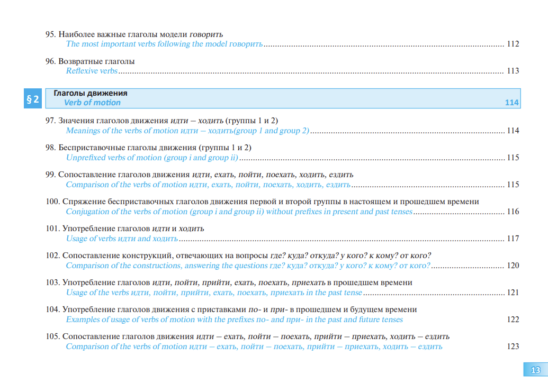The width and height of the screenshot is (548, 392).
Task: Open the 'Глаголы движения' section heading
Action: pyautogui.click(x=91, y=93)
